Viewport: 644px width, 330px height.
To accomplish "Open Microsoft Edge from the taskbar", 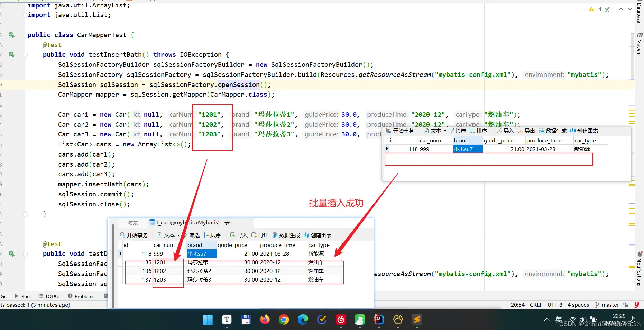I will pos(303,320).
